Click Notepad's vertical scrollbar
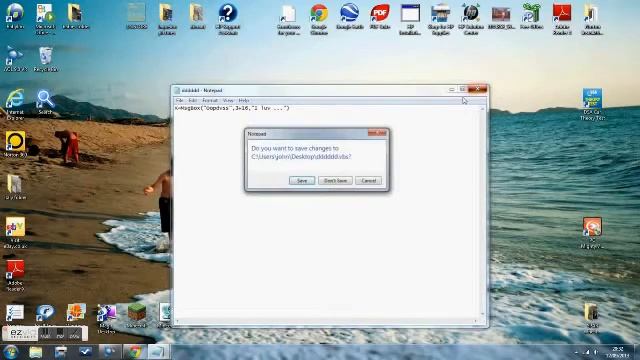Viewport: 640px width, 360px height. [x=483, y=211]
